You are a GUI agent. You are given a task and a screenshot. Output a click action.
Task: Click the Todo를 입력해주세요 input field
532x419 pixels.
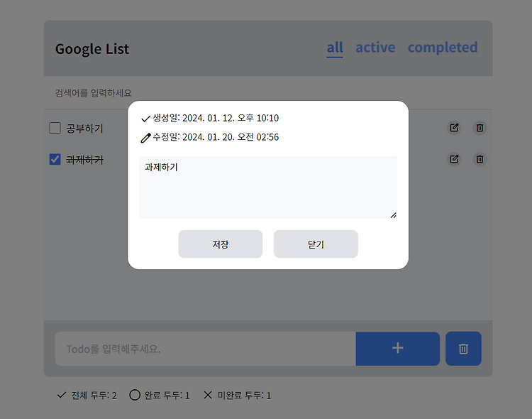pyautogui.click(x=206, y=349)
